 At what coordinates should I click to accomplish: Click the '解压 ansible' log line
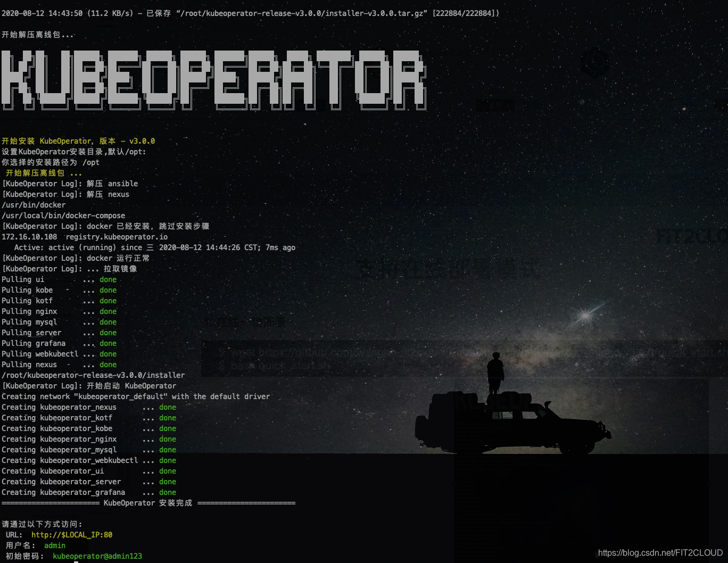(x=70, y=184)
